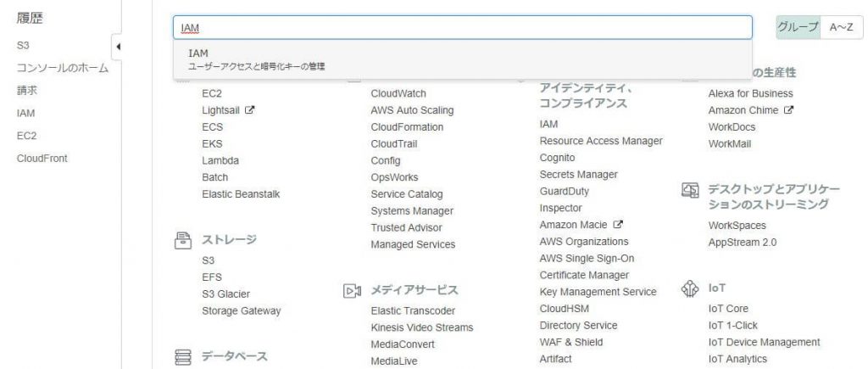
Task: Open S3 from history sidebar
Action: coord(23,46)
